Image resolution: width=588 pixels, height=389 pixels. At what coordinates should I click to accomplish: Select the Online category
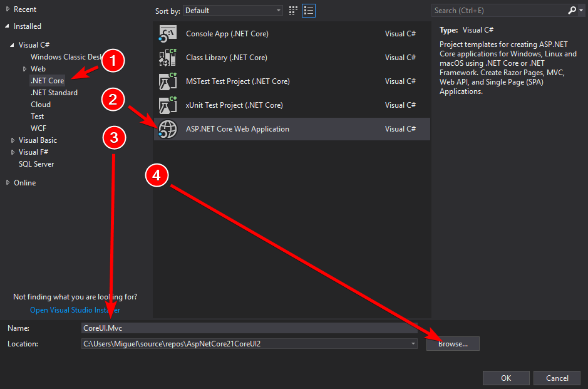pyautogui.click(x=25, y=183)
